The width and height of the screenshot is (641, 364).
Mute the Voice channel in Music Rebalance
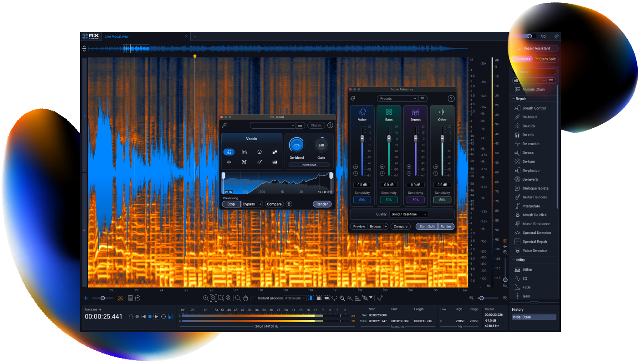(x=356, y=167)
